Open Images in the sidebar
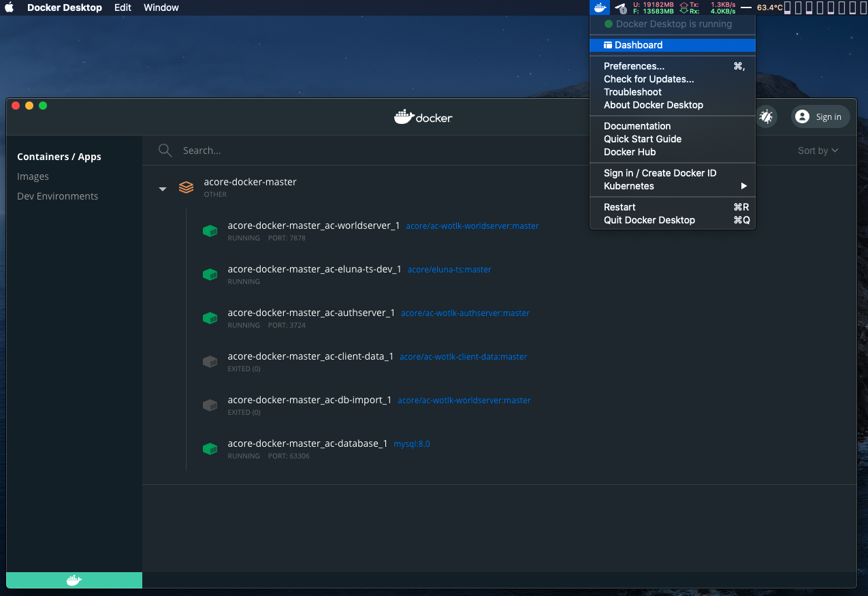This screenshot has height=596, width=868. tap(33, 176)
